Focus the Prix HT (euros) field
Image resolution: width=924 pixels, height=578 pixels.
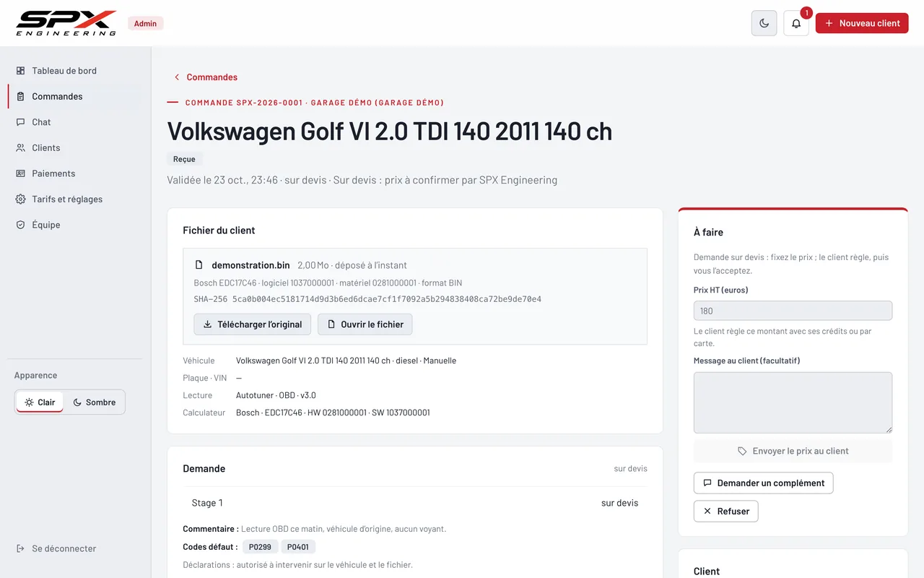[x=793, y=311]
